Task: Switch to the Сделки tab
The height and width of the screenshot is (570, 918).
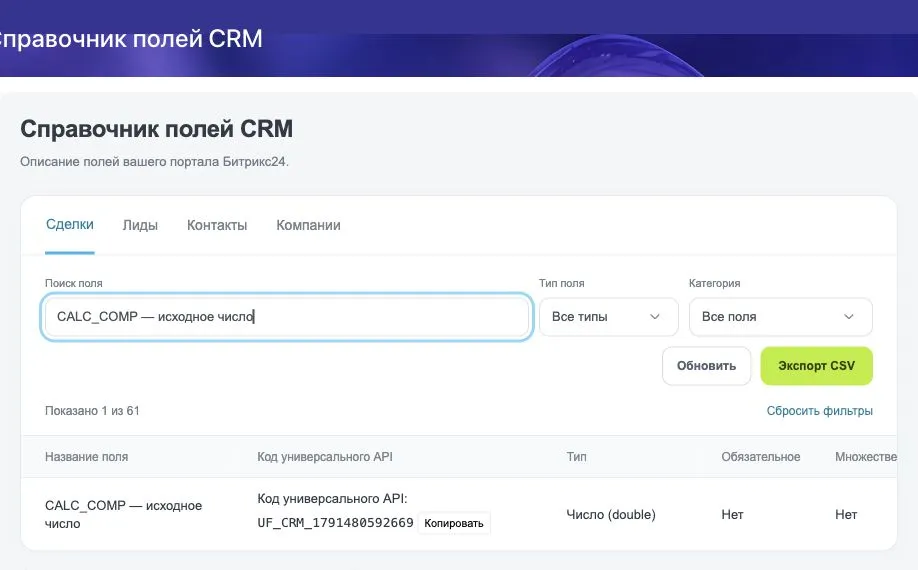Action: [x=70, y=225]
